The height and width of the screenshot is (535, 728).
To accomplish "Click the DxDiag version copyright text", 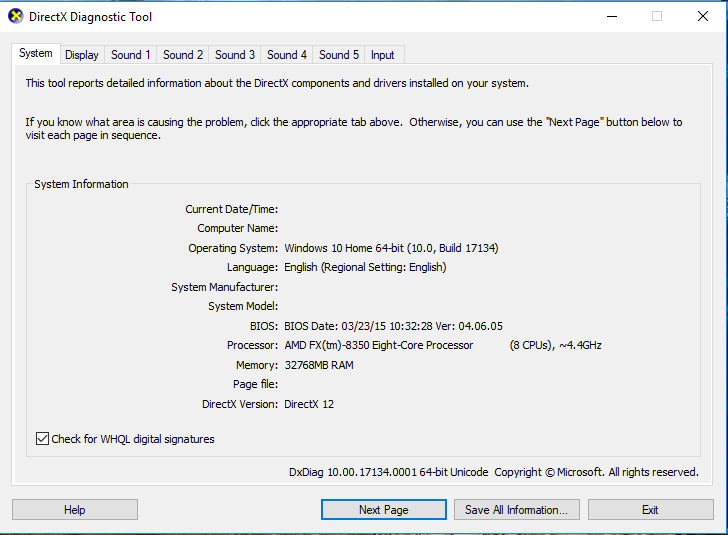I will [x=493, y=472].
